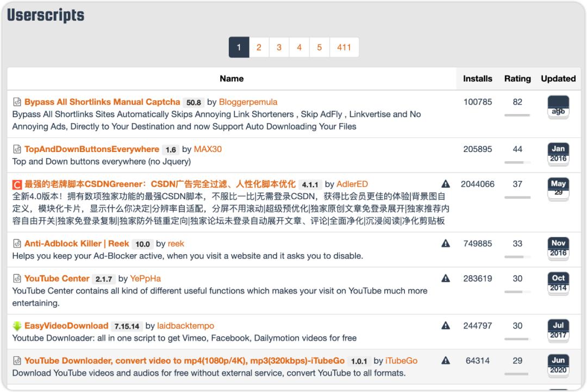Sort by Rating column header
587x392 pixels.
tap(517, 79)
